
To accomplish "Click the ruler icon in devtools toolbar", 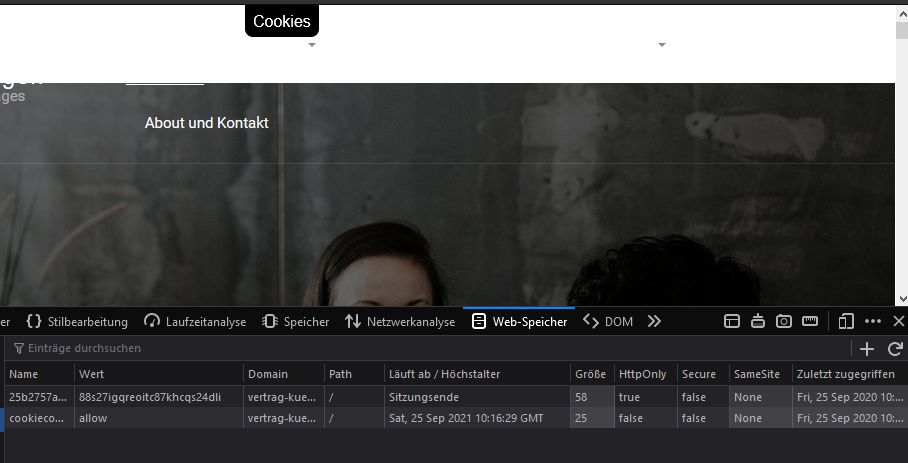I will coord(810,321).
